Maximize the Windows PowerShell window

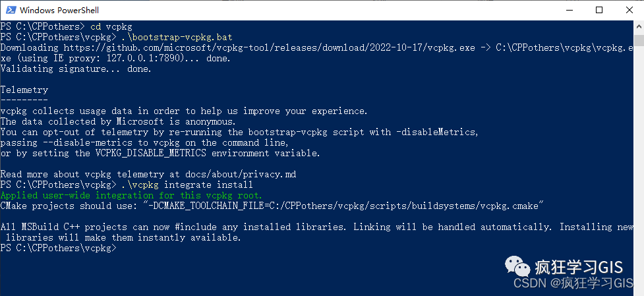click(599, 10)
